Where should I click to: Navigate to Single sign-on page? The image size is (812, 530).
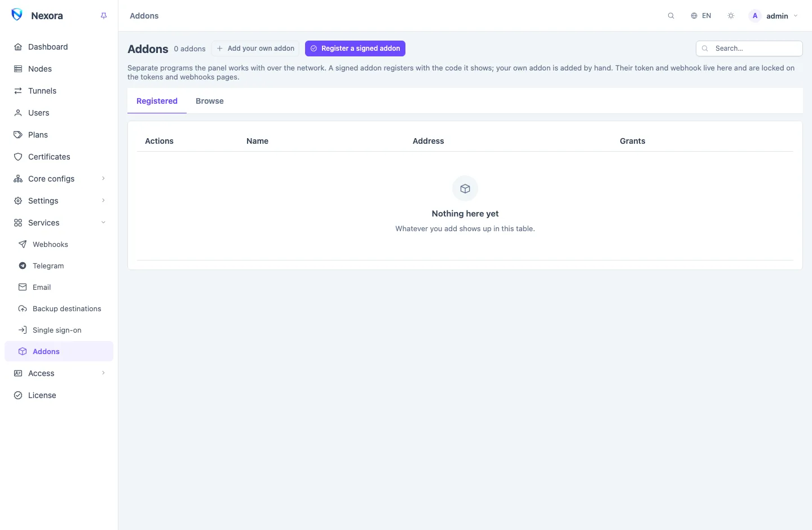[x=59, y=330]
